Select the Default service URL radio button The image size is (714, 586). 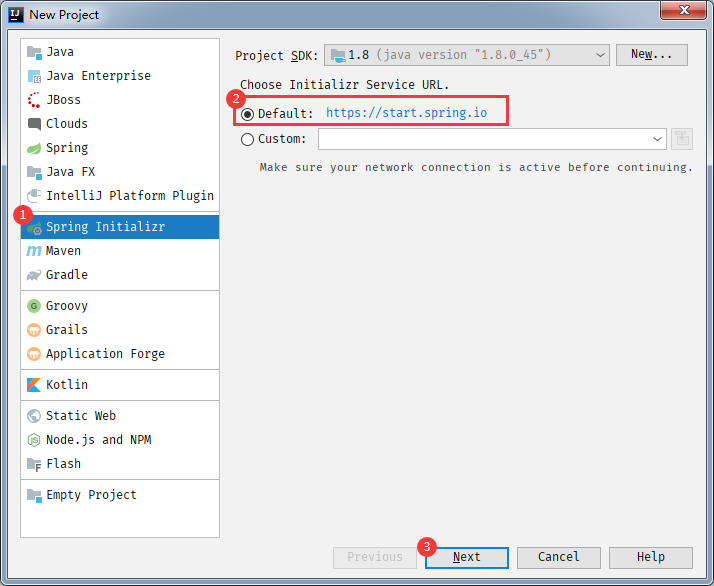point(247,114)
